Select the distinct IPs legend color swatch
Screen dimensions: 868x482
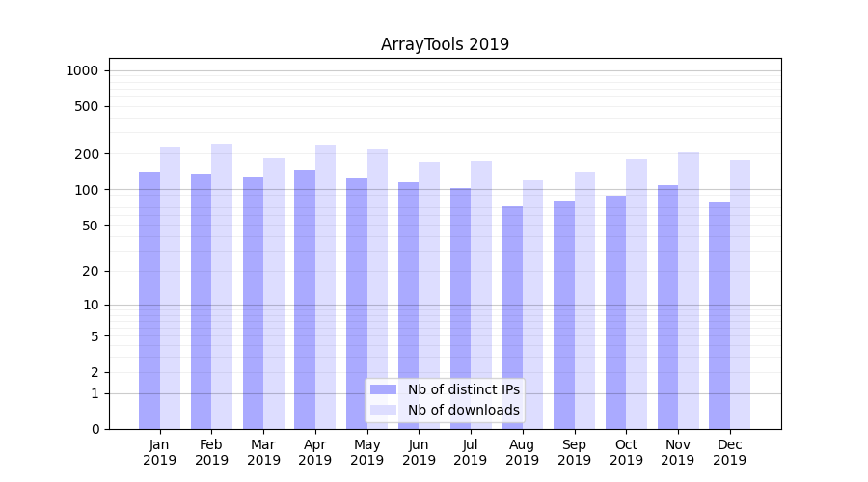383,389
